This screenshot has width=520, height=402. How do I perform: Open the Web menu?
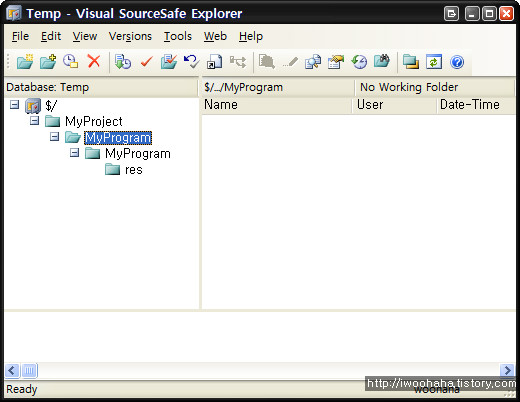pos(215,36)
